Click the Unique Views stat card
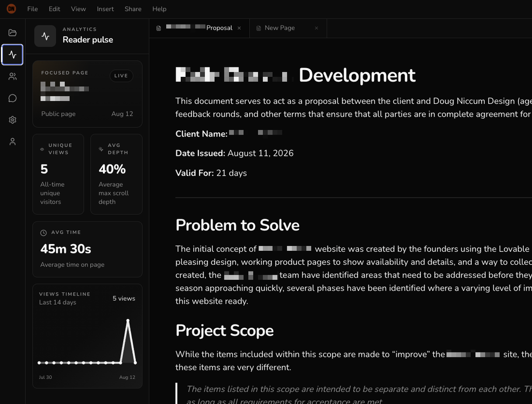 pos(58,174)
